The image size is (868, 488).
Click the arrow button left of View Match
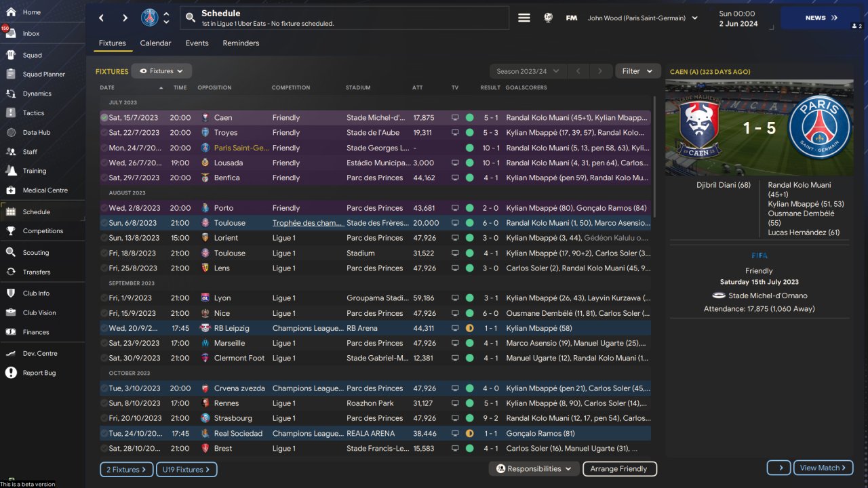pos(779,468)
